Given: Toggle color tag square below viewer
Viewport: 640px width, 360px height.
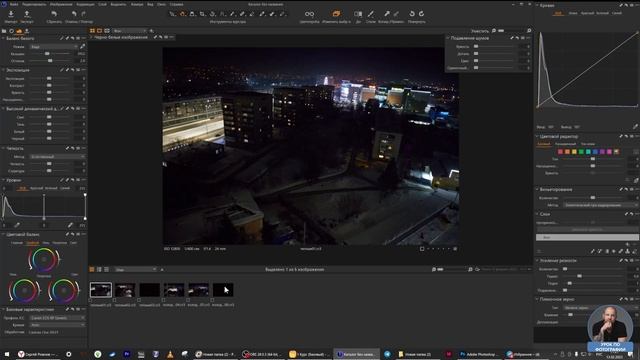Looking at the screenshot, I should (x=422, y=249).
